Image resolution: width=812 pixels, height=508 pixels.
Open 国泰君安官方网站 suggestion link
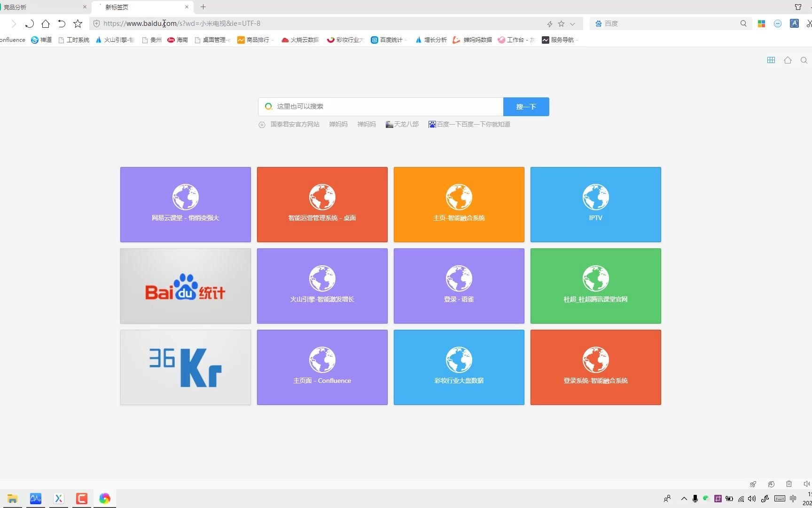[295, 125]
